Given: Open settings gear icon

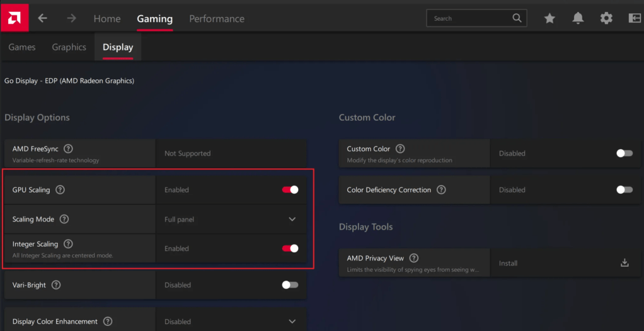Looking at the screenshot, I should click(x=606, y=18).
